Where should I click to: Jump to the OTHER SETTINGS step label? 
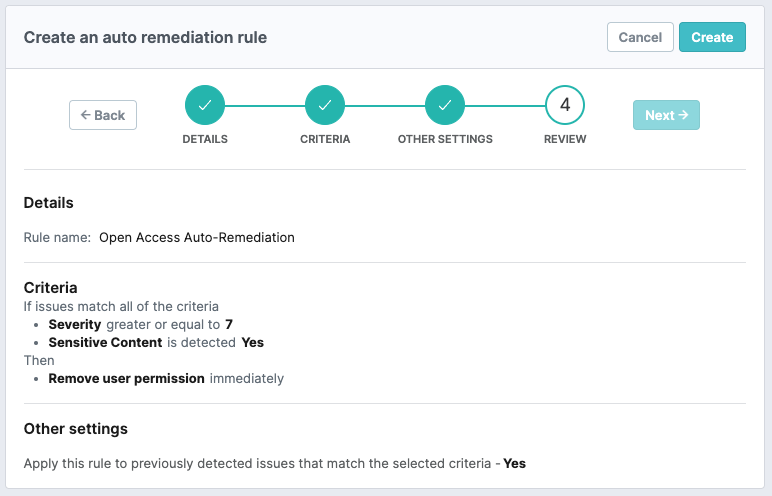(445, 139)
